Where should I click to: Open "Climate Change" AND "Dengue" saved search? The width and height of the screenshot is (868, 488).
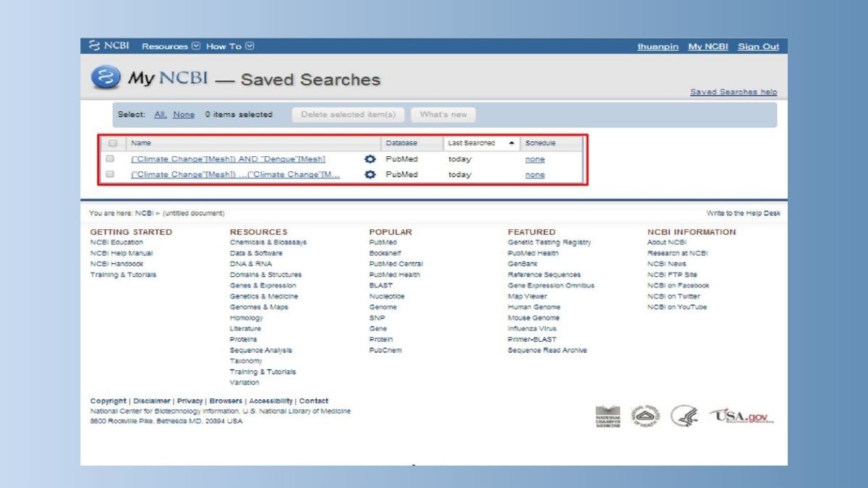pos(228,159)
